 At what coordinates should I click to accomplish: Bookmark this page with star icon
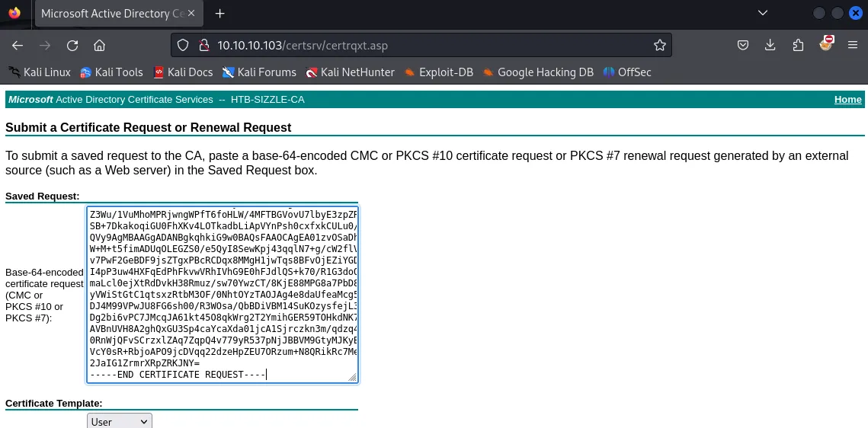[659, 46]
